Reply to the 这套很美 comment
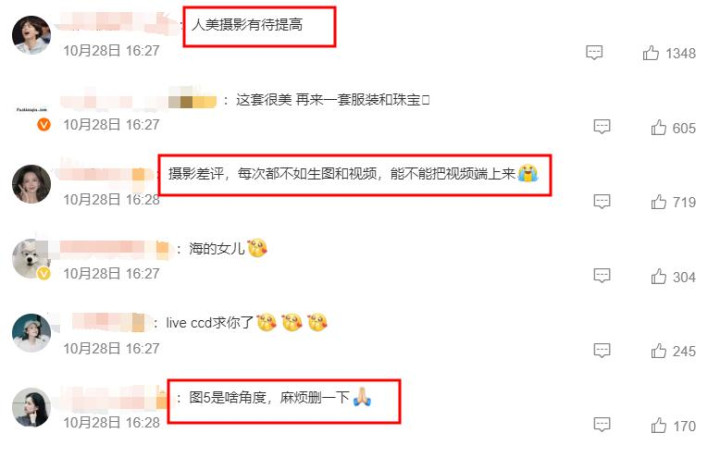 click(602, 126)
